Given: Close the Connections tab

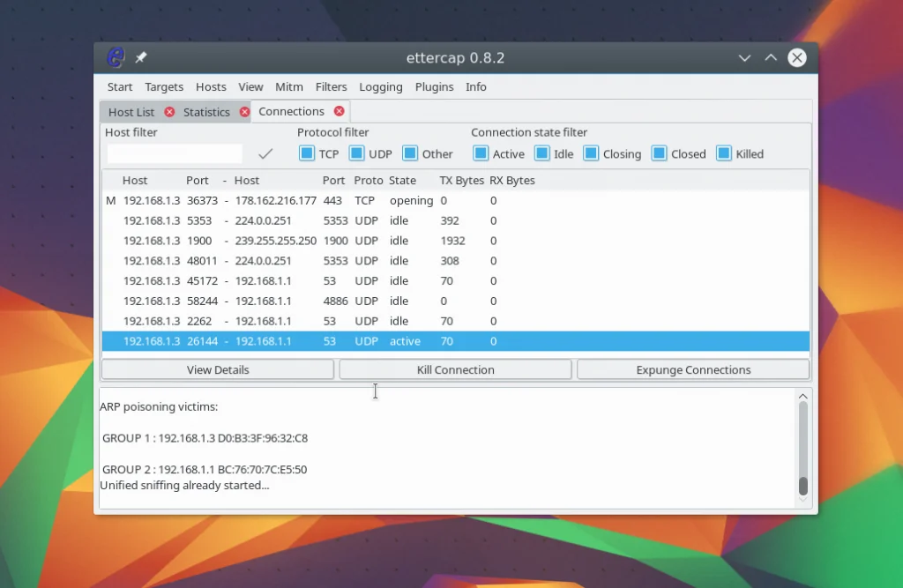Looking at the screenshot, I should (x=339, y=111).
